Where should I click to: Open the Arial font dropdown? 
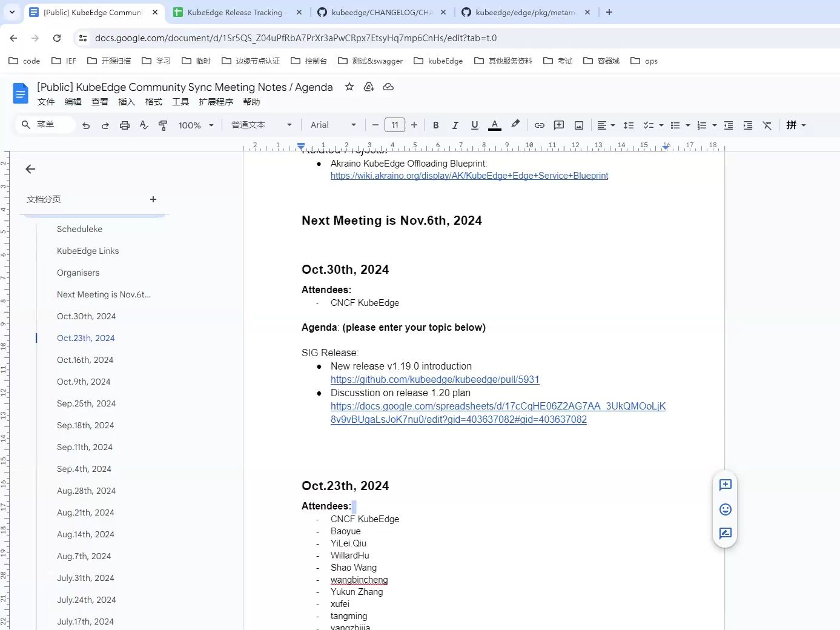point(333,125)
